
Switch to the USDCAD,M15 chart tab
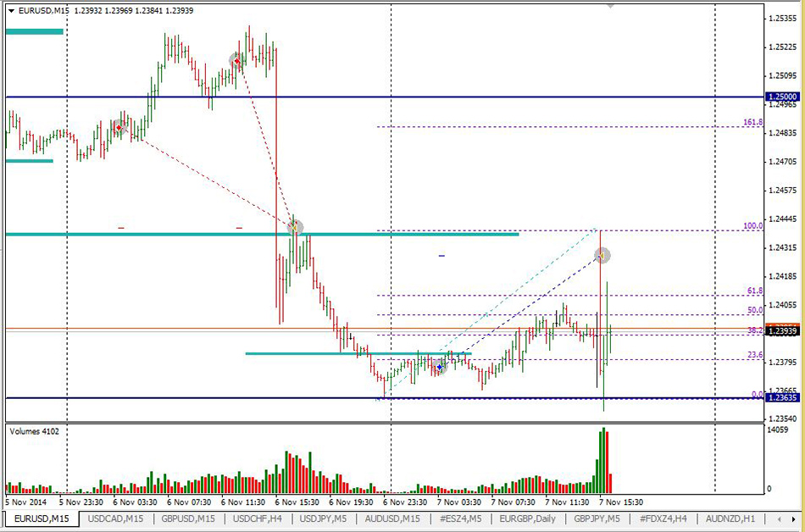pyautogui.click(x=115, y=518)
